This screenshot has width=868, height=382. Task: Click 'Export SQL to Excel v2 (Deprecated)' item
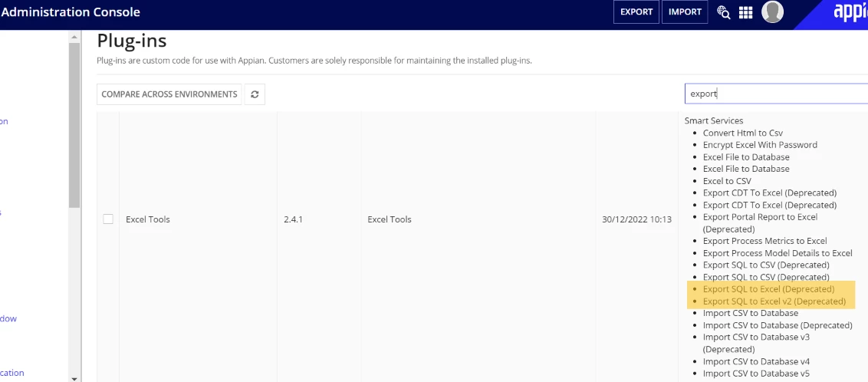774,301
